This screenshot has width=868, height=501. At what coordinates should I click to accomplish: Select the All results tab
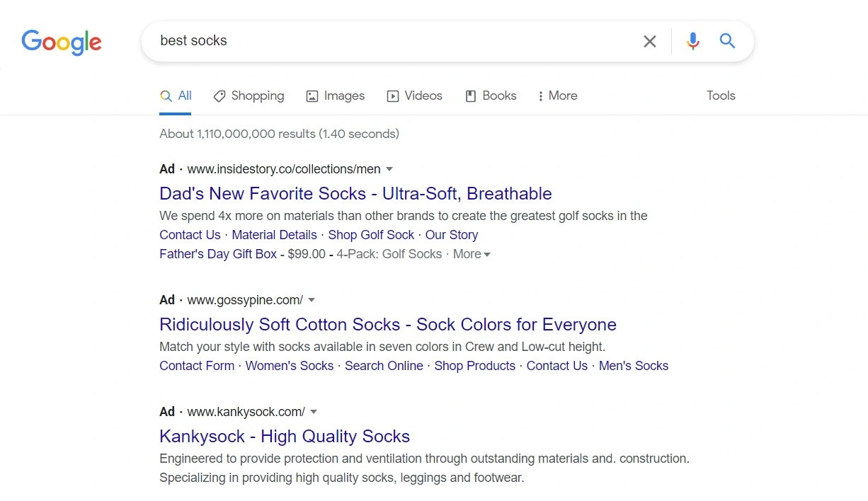pyautogui.click(x=176, y=96)
